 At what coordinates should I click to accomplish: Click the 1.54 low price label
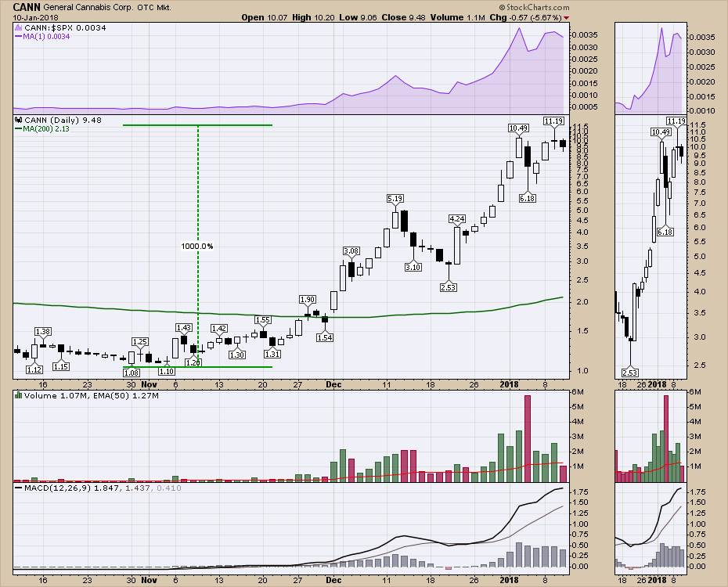pyautogui.click(x=325, y=337)
